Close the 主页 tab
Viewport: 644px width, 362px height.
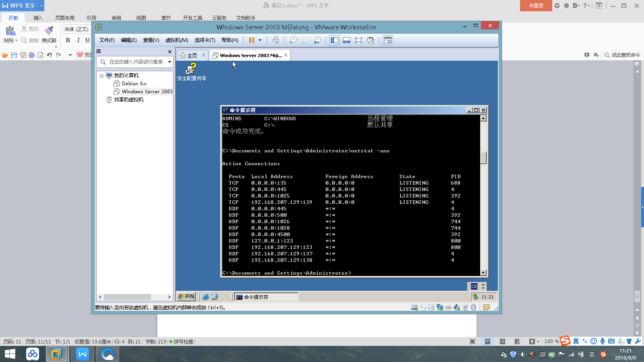point(204,56)
